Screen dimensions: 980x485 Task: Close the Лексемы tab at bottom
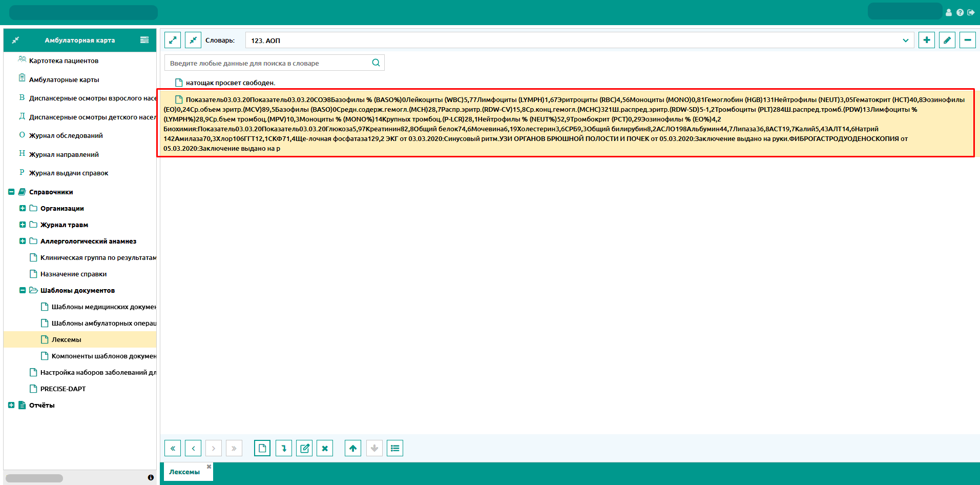pos(209,467)
